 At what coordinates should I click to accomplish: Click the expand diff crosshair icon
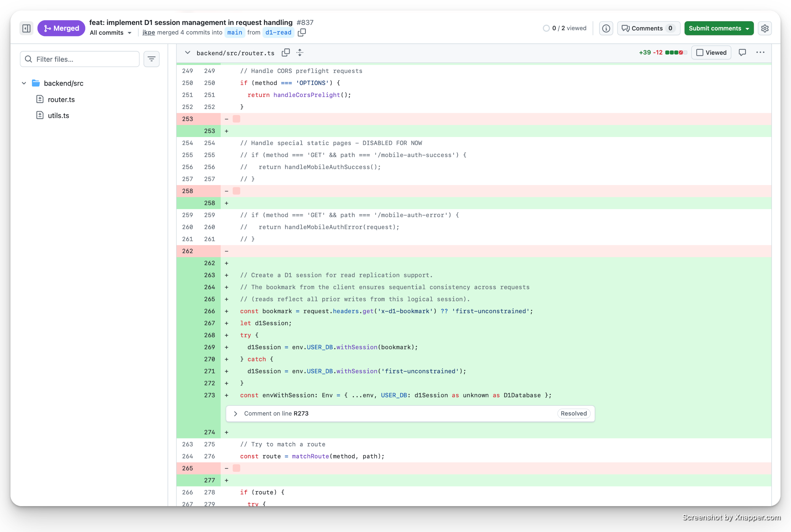point(300,53)
